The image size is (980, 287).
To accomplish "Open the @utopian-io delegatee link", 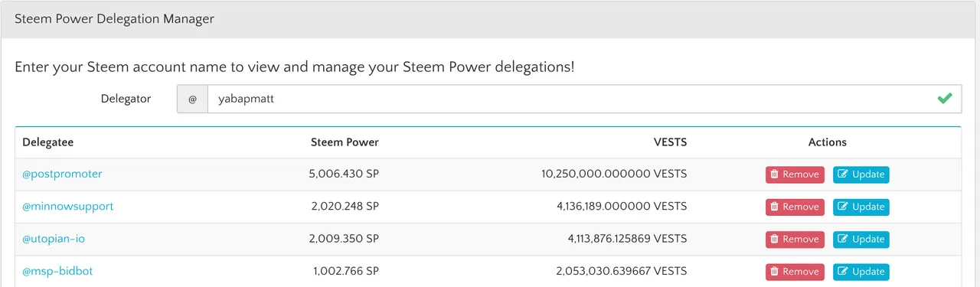I will click(x=54, y=239).
